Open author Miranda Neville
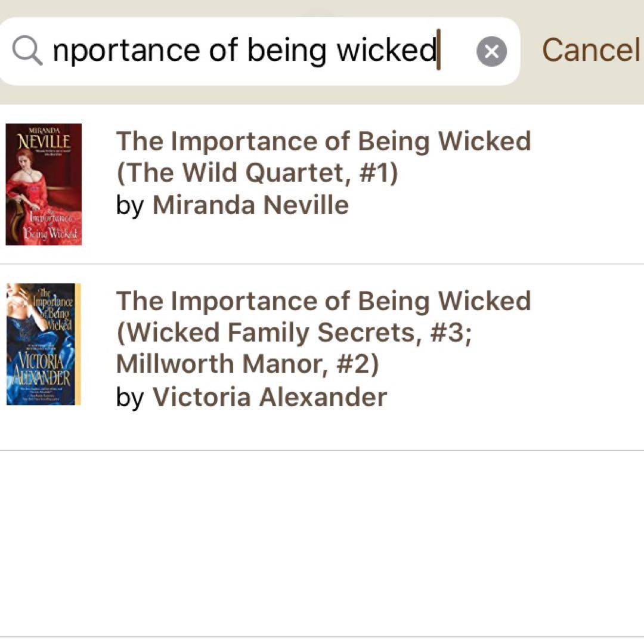 (250, 205)
